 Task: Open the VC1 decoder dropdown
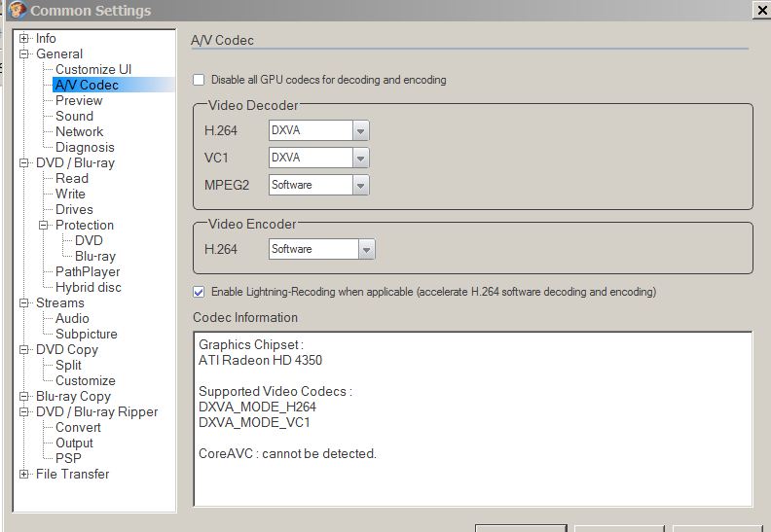pyautogui.click(x=361, y=158)
